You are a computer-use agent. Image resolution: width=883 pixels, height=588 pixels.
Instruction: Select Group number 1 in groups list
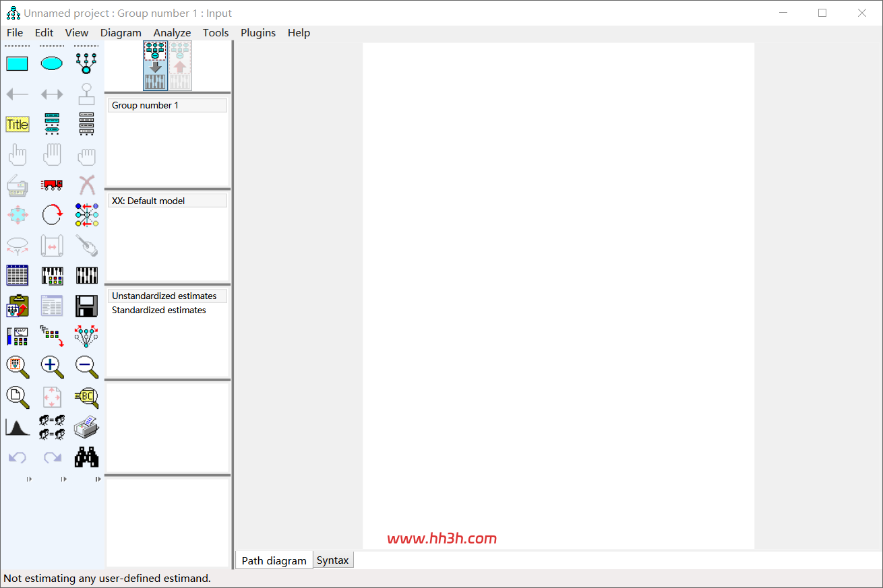coord(167,106)
